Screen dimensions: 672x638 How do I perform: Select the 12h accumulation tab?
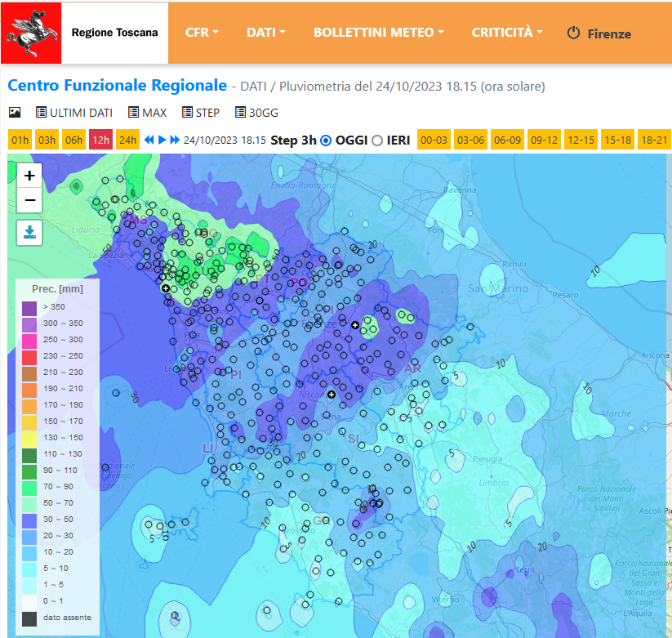coord(100,140)
